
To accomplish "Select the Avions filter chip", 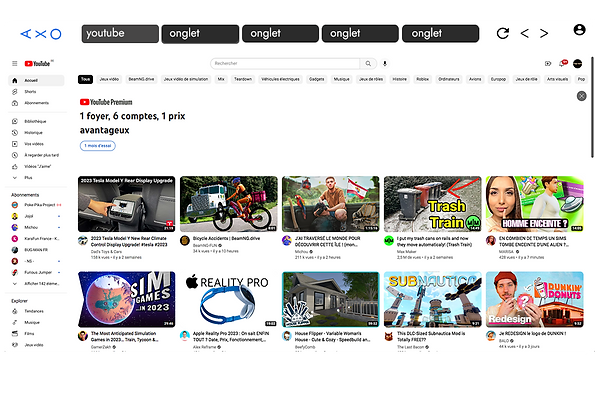I will [x=475, y=79].
